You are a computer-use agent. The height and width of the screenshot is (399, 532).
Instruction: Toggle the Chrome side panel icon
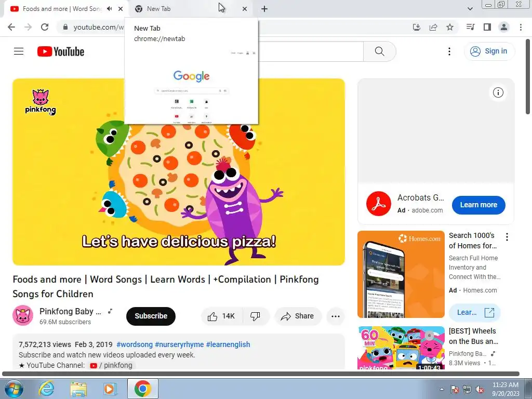487,27
